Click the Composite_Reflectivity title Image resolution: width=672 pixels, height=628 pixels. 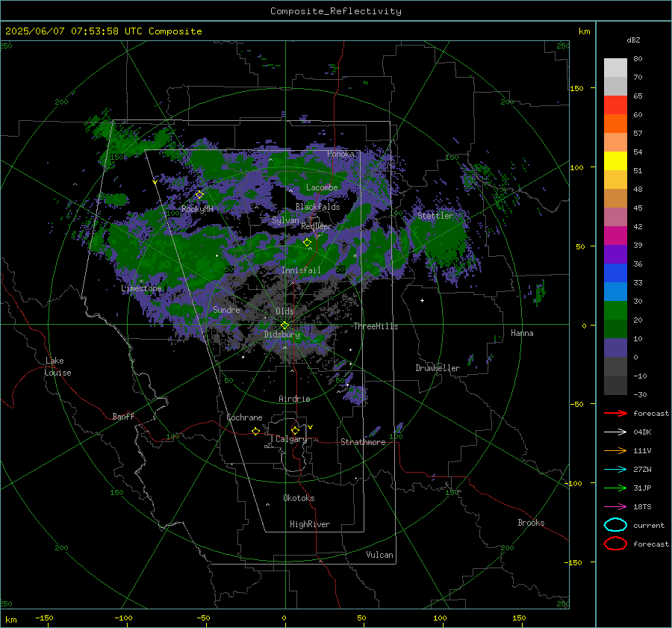[335, 11]
